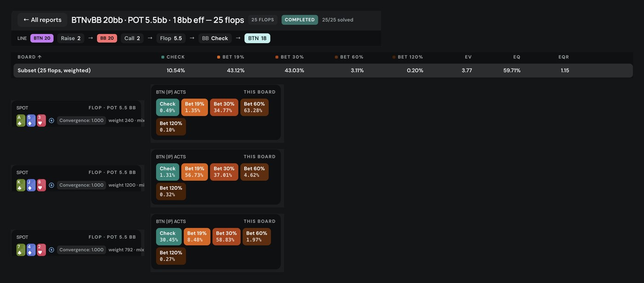The width and height of the screenshot is (644, 283).
Task: Click Bet 19% 56.73% on the K-J-8 board
Action: (x=195, y=172)
